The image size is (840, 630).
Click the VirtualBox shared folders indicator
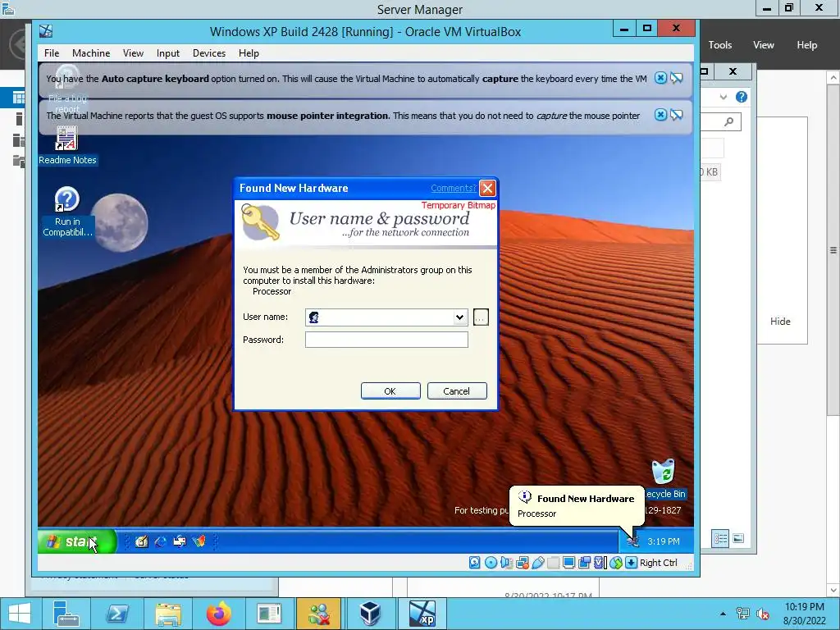point(554,563)
